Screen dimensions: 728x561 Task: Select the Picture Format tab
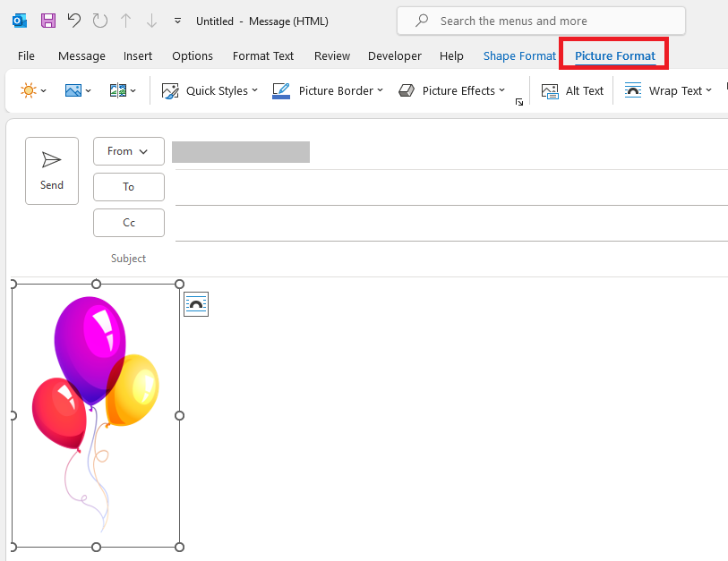614,56
